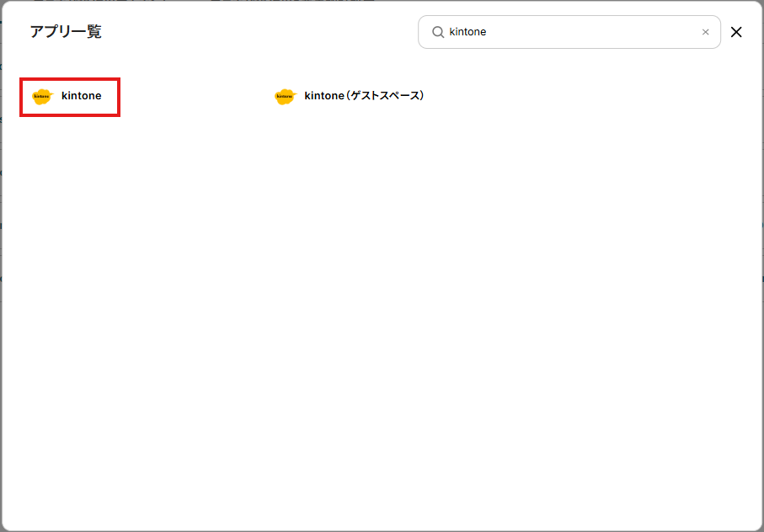Choose kintone(ゲストスペース) app entry
The height and width of the screenshot is (532, 764).
(x=350, y=96)
